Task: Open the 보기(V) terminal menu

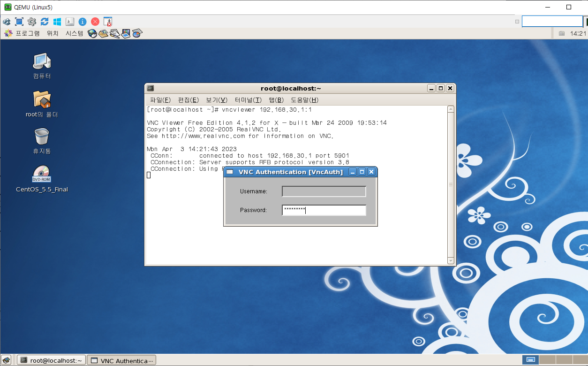Action: click(217, 100)
